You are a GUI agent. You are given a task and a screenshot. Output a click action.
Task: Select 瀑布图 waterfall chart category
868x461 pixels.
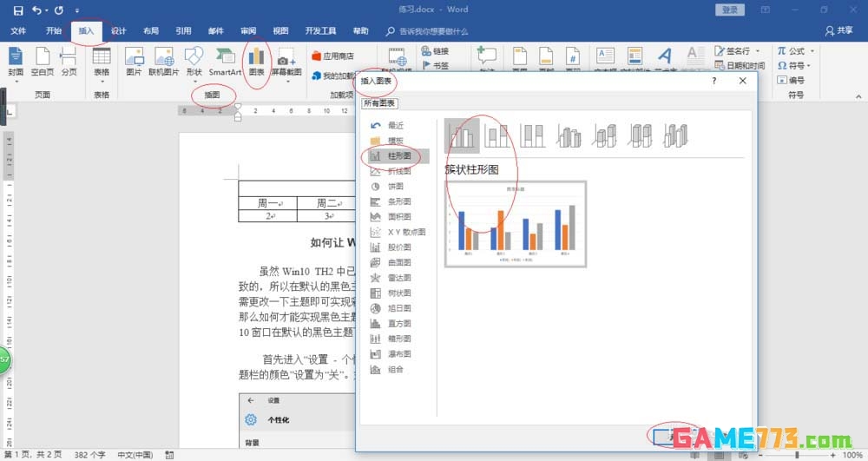[x=399, y=354]
